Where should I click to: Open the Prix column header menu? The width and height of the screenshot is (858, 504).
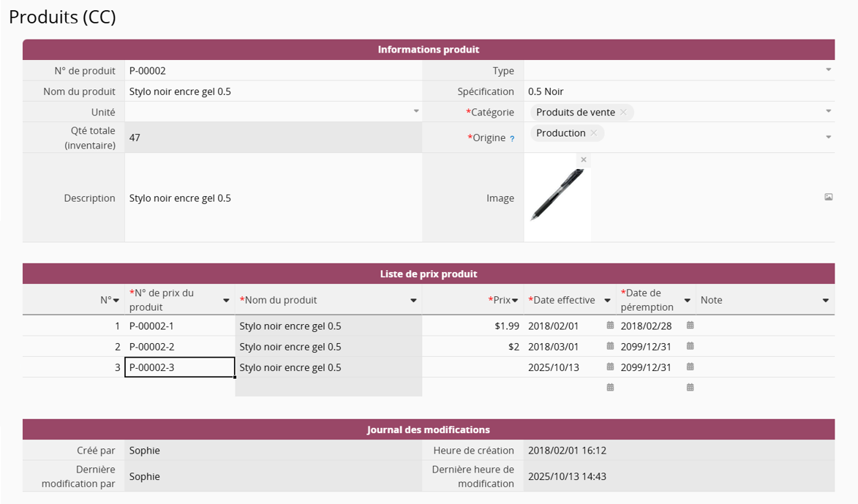(515, 301)
